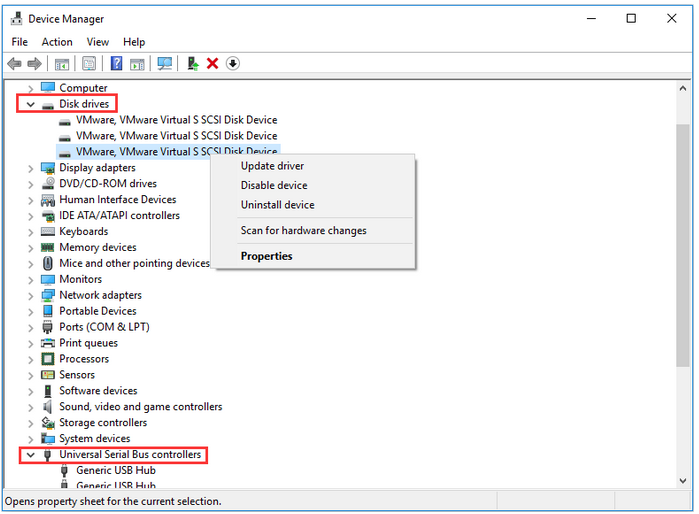Choose Update driver from the context menu

[272, 166]
